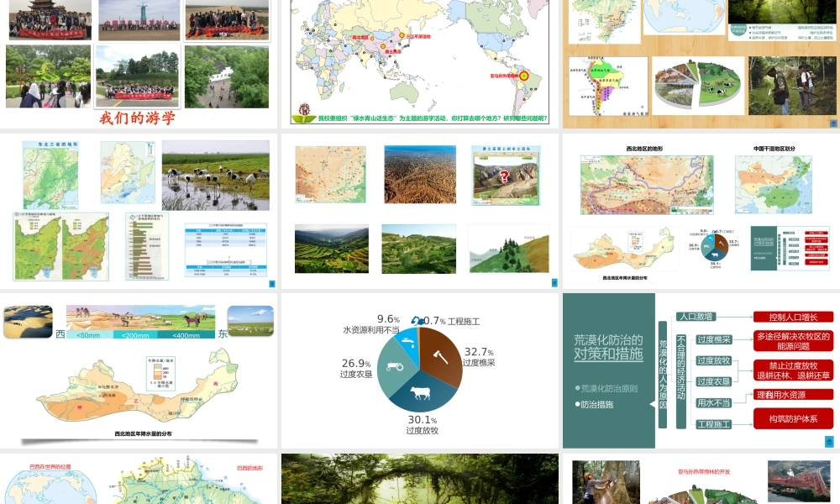Click the blue home icon on 荒漠化防治 slide

point(829,441)
